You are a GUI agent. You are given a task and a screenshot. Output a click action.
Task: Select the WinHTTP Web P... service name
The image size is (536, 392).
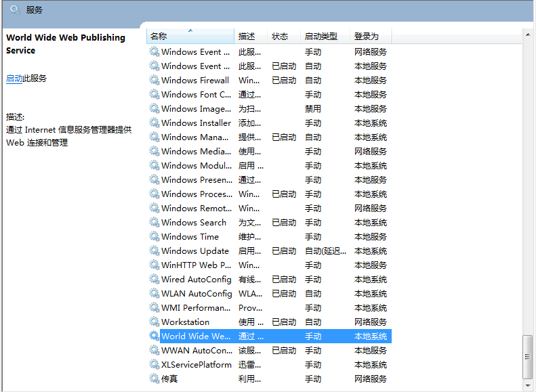[x=196, y=265]
